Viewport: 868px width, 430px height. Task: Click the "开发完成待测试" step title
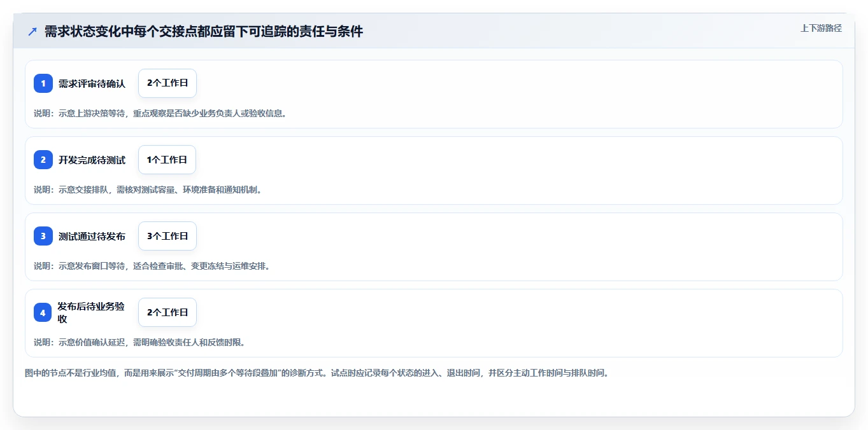[x=92, y=160]
